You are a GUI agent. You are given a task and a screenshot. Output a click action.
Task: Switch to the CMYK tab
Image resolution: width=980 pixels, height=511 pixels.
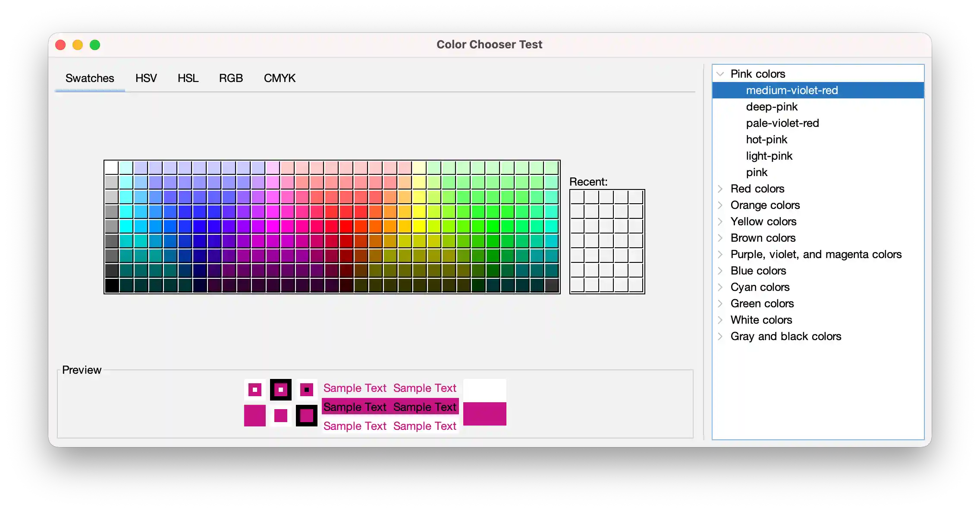click(280, 78)
